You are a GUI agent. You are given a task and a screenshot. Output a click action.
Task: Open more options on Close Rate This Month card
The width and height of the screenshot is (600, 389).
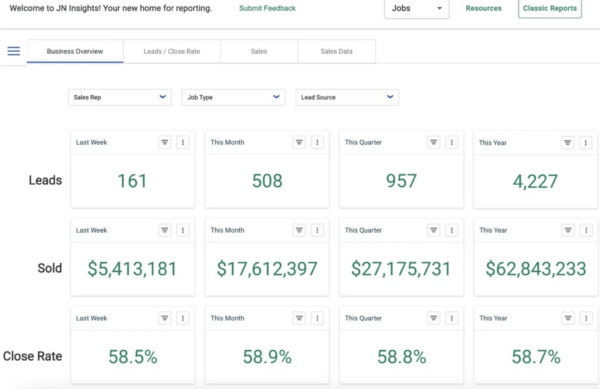[317, 318]
